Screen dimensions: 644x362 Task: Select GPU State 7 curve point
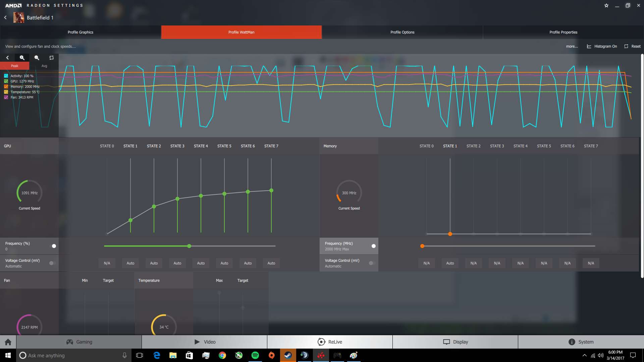click(271, 190)
